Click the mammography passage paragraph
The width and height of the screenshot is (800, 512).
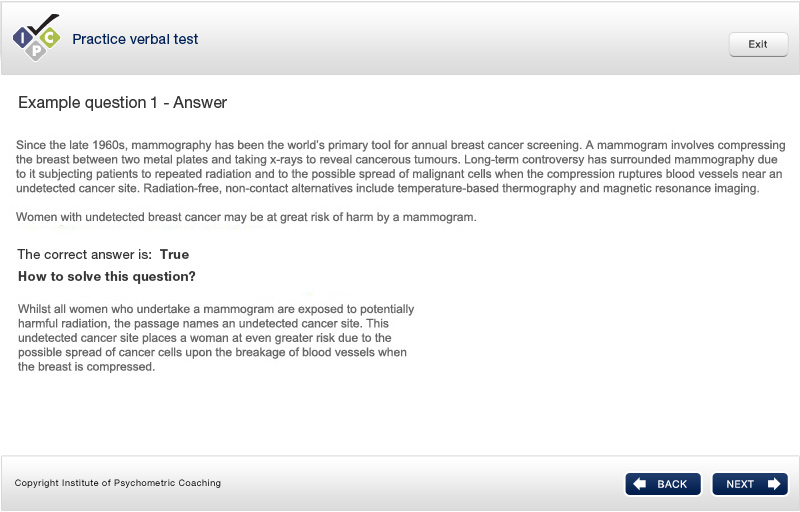click(398, 167)
